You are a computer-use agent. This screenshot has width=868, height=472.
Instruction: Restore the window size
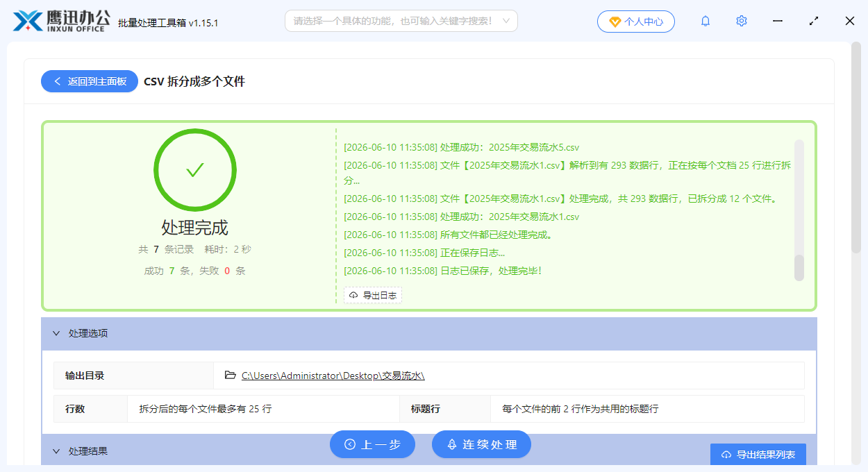[x=814, y=21]
